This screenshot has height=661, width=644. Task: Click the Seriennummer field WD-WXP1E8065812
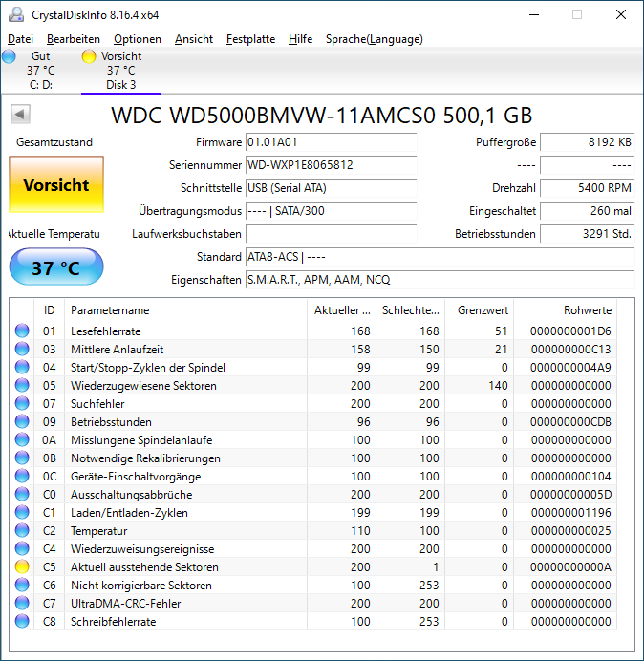coord(331,165)
